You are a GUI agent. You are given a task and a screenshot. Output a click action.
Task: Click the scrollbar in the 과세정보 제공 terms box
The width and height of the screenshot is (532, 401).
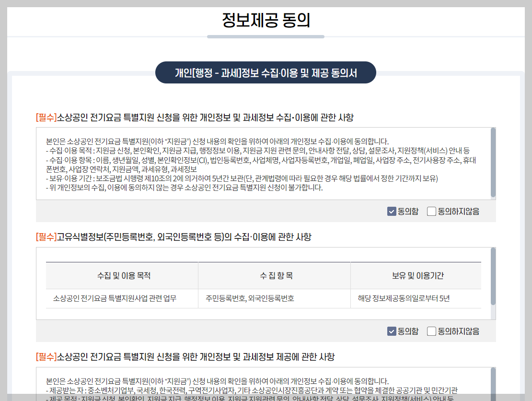pyautogui.click(x=493, y=384)
